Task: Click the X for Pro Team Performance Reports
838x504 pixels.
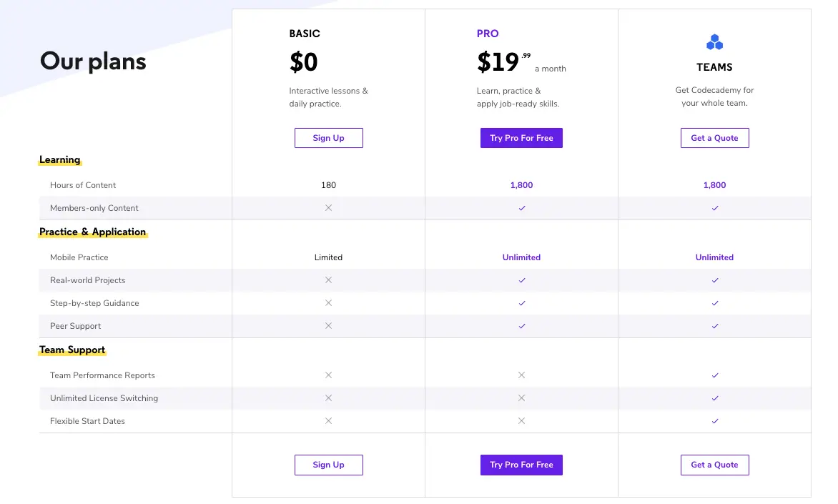Action: [521, 375]
